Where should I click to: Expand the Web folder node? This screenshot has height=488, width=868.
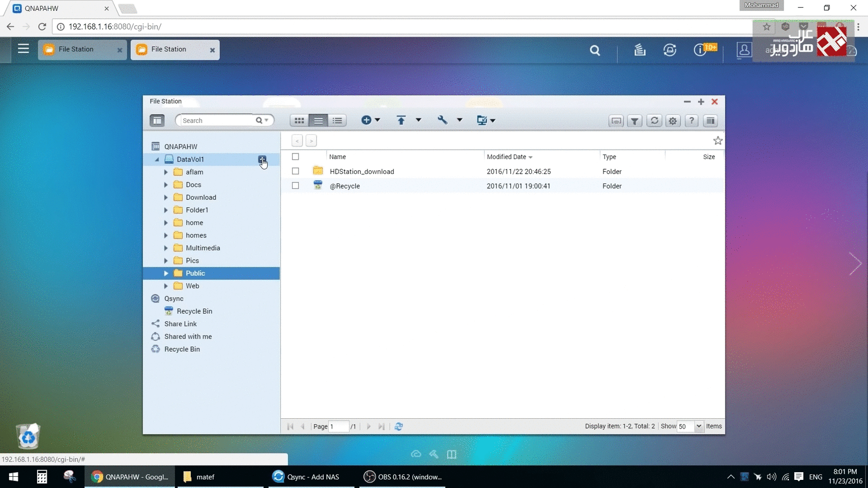(166, 286)
